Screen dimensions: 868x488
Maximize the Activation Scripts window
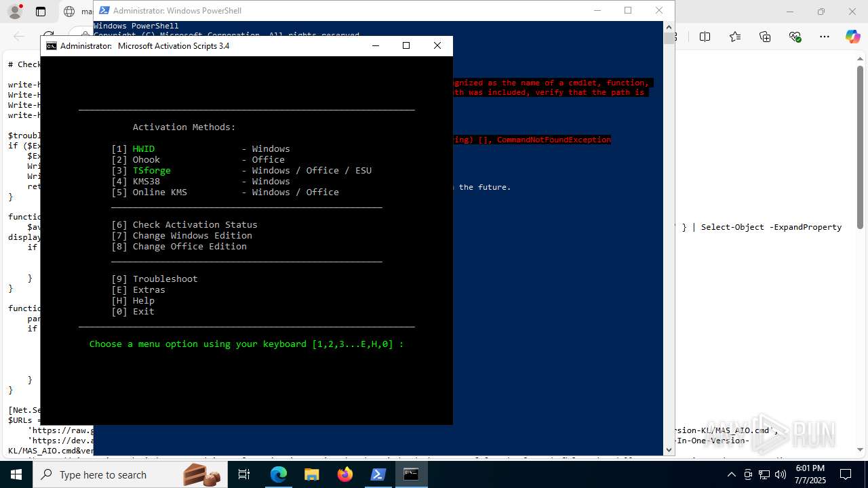pyautogui.click(x=406, y=45)
